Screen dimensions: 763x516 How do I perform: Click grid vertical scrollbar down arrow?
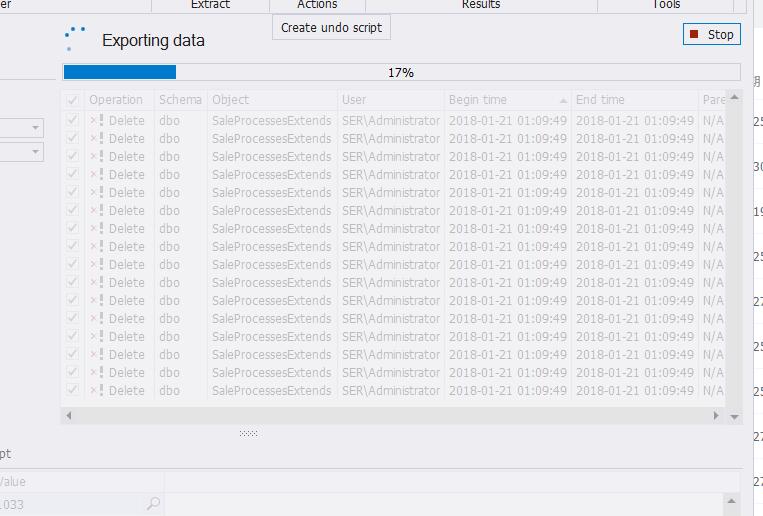pyautogui.click(x=734, y=417)
